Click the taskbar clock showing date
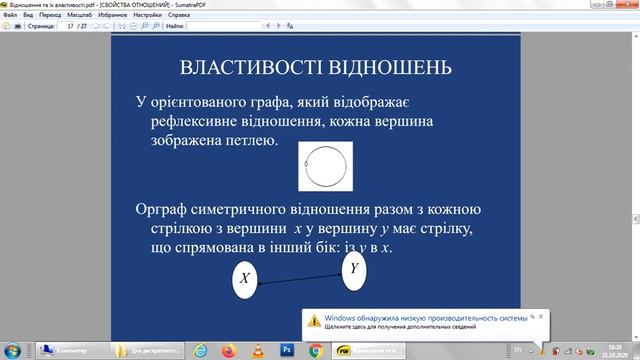The height and width of the screenshot is (360, 640). tap(615, 351)
